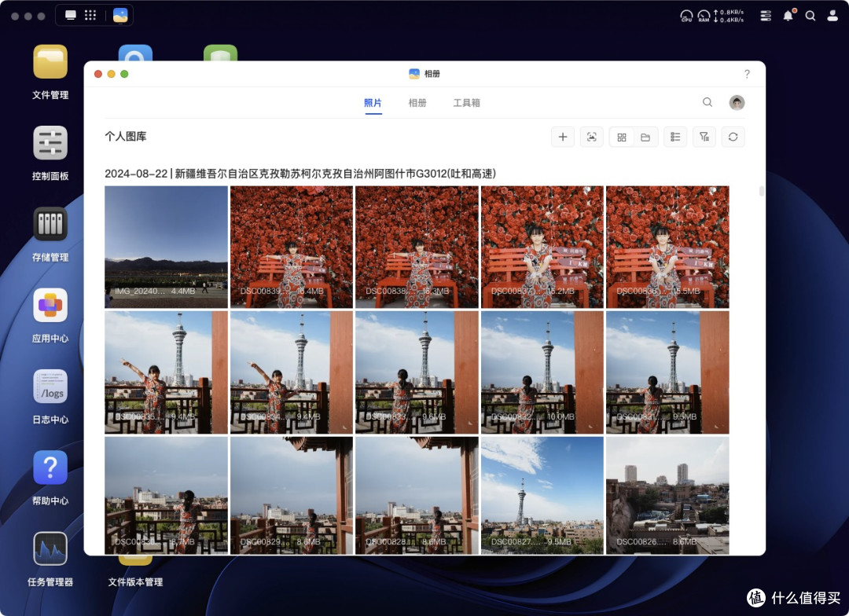Open the help question mark in 相册 title bar
Viewport: 849px width, 616px height.
point(747,74)
